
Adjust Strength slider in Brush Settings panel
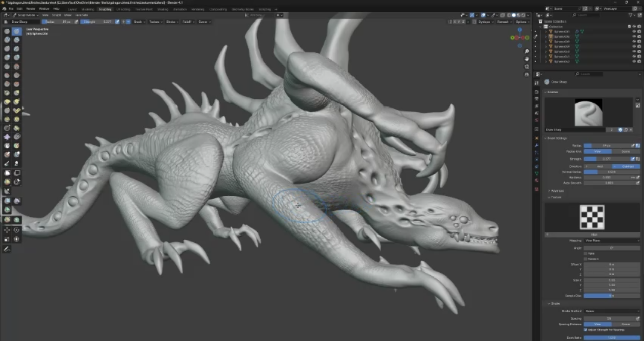pyautogui.click(x=607, y=159)
